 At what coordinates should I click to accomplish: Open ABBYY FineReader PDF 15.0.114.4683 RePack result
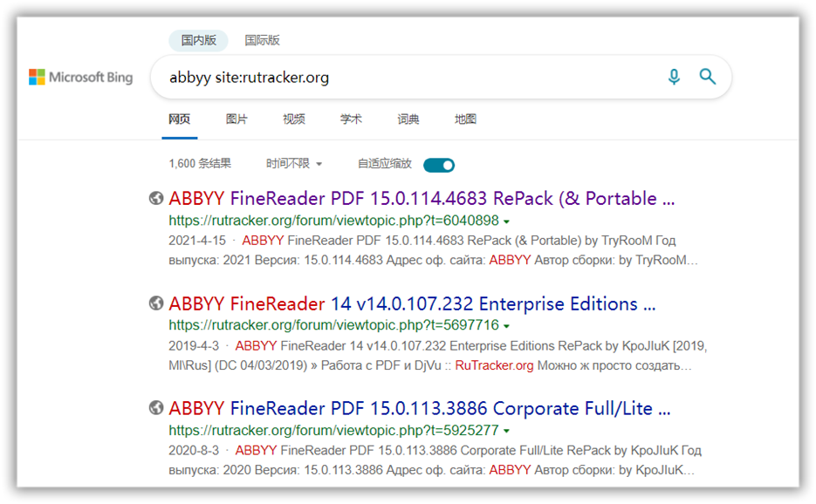pyautogui.click(x=422, y=198)
